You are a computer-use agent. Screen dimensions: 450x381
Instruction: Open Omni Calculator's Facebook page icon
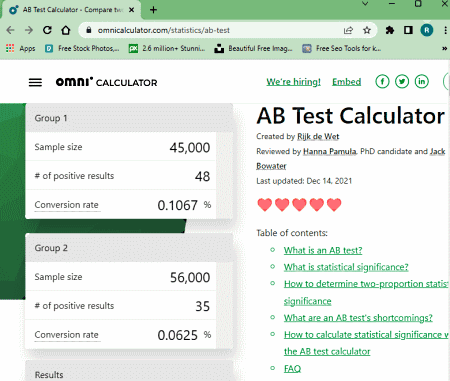382,82
